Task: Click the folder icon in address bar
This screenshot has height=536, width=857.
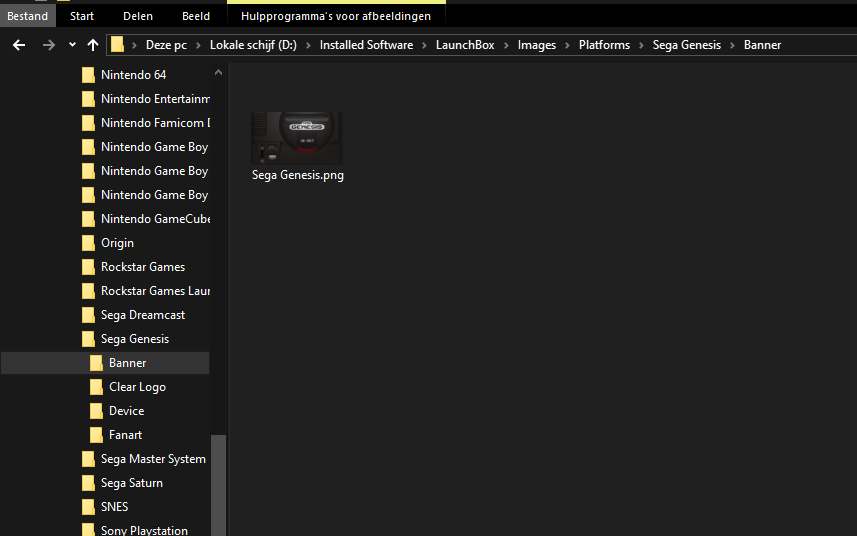Action: pos(117,44)
